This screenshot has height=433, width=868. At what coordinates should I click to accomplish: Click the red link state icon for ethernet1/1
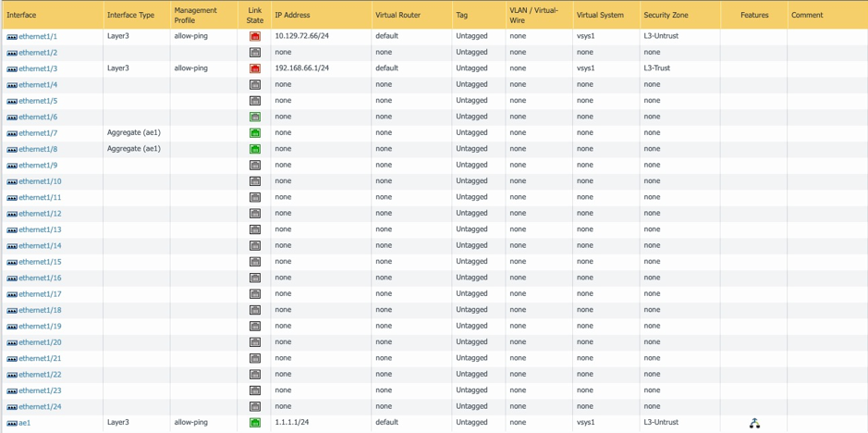point(255,36)
